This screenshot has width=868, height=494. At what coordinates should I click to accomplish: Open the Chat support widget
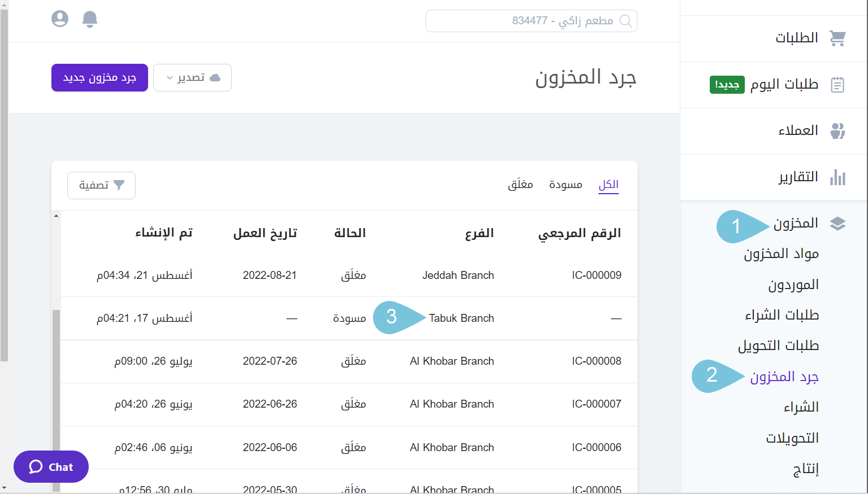[51, 466]
